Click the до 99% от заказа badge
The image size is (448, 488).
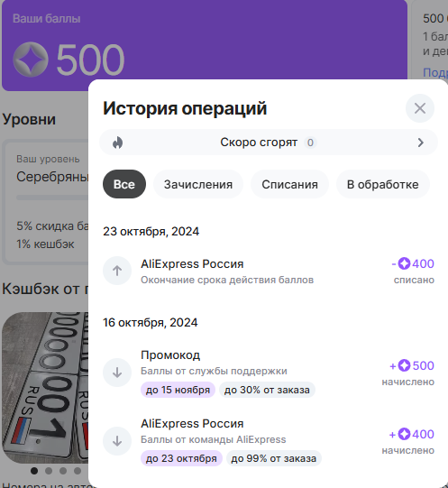coord(273,458)
